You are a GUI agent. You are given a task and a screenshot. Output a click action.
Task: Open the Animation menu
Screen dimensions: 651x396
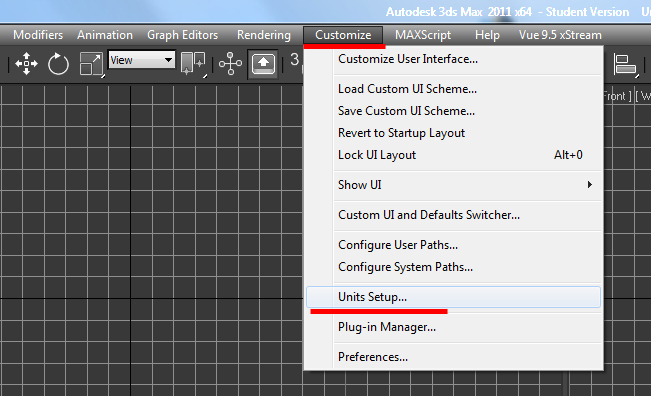click(105, 35)
